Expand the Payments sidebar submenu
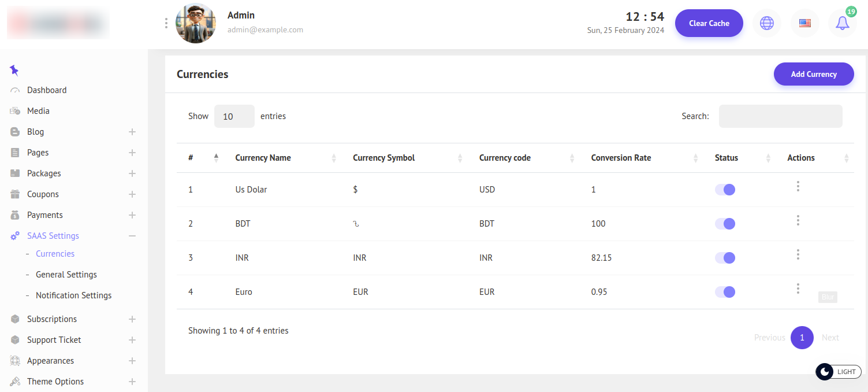 tap(132, 215)
